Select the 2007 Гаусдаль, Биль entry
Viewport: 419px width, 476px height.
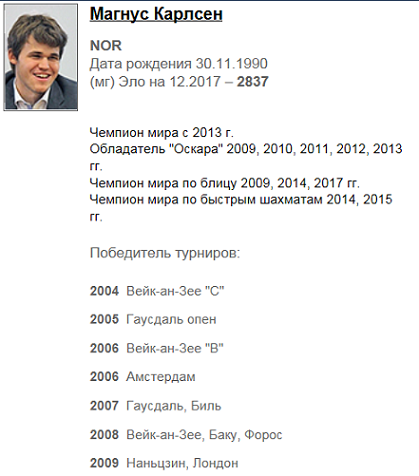[x=156, y=406]
